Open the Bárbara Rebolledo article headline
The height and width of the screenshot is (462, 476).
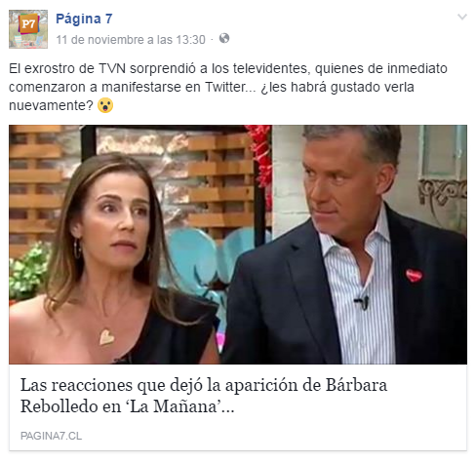tap(204, 396)
